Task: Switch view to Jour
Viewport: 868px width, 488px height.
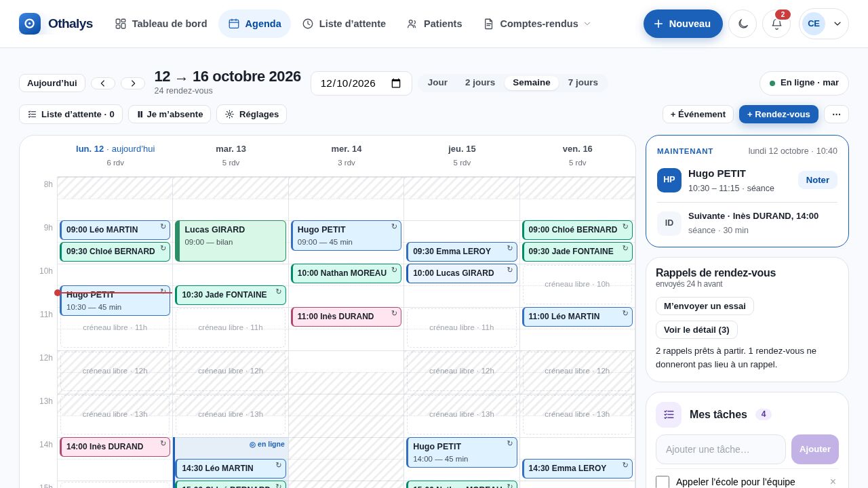Action: [437, 83]
